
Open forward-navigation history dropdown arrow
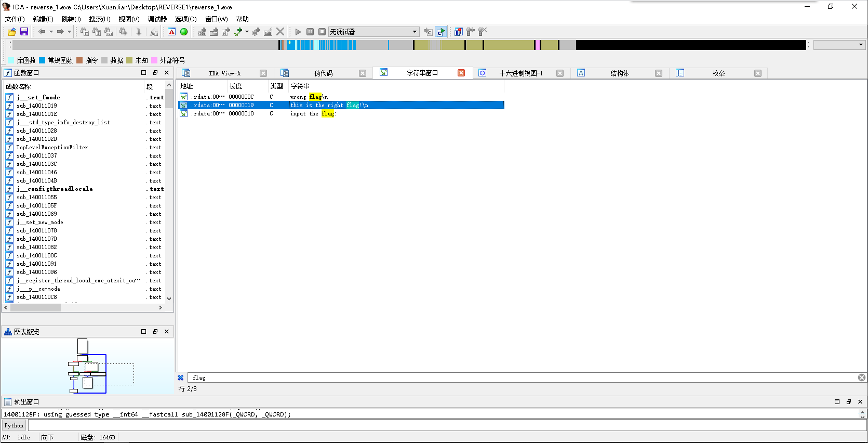(69, 32)
